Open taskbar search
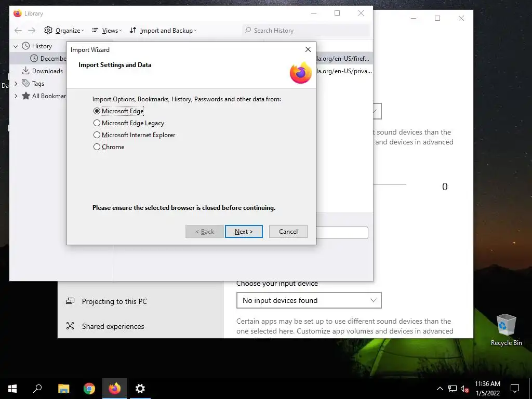 coord(37,389)
